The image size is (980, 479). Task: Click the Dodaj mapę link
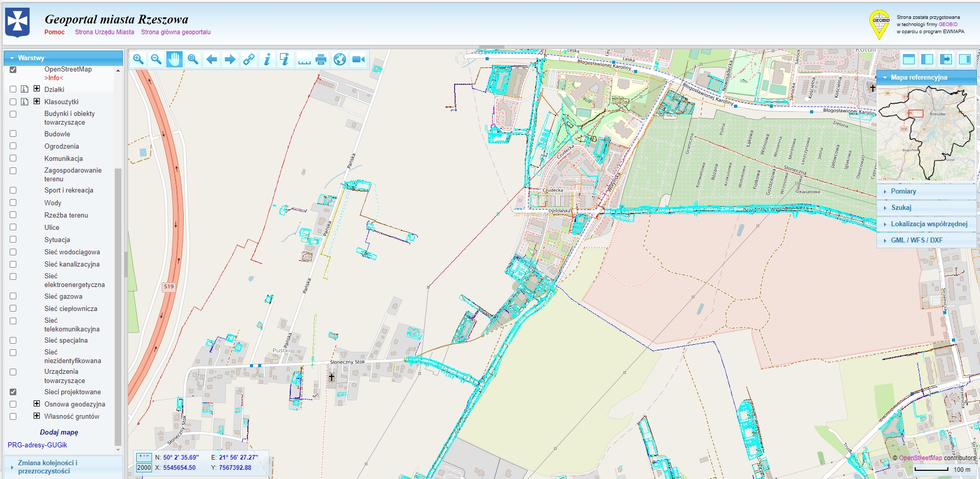[59, 432]
